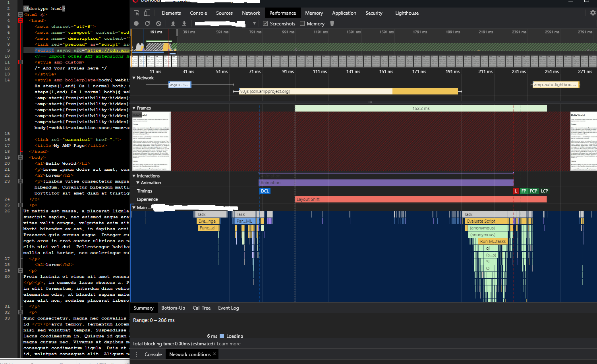Select the Par...ML flame block

[x=244, y=221]
